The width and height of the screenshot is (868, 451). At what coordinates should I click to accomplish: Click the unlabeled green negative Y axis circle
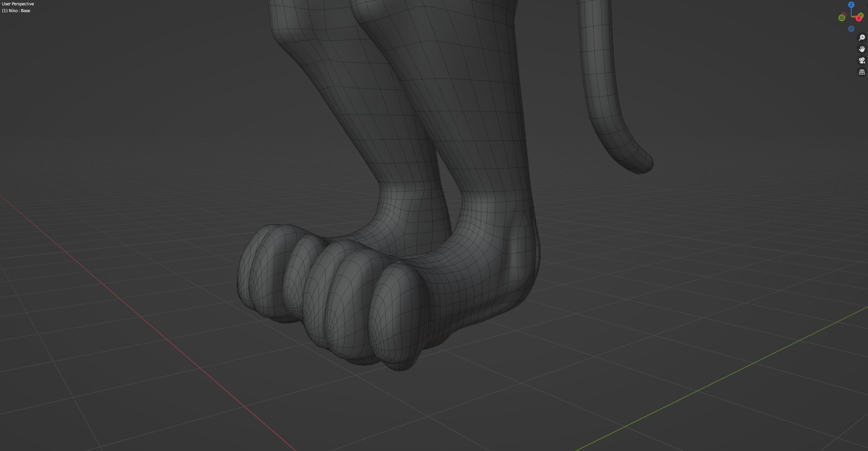click(842, 18)
